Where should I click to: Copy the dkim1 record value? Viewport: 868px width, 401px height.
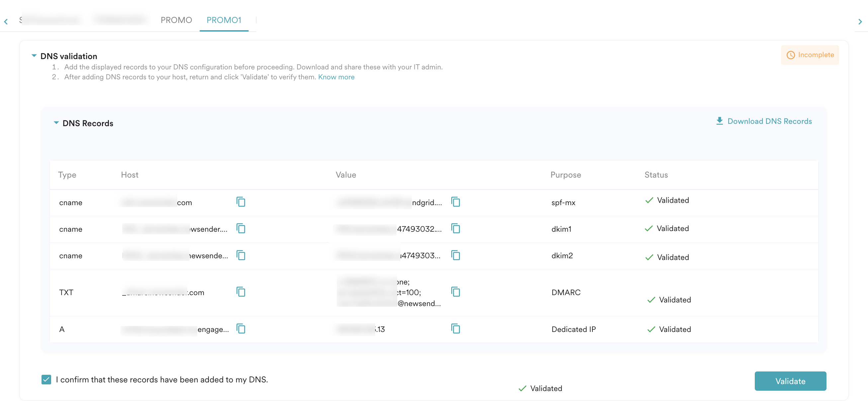[x=455, y=228]
